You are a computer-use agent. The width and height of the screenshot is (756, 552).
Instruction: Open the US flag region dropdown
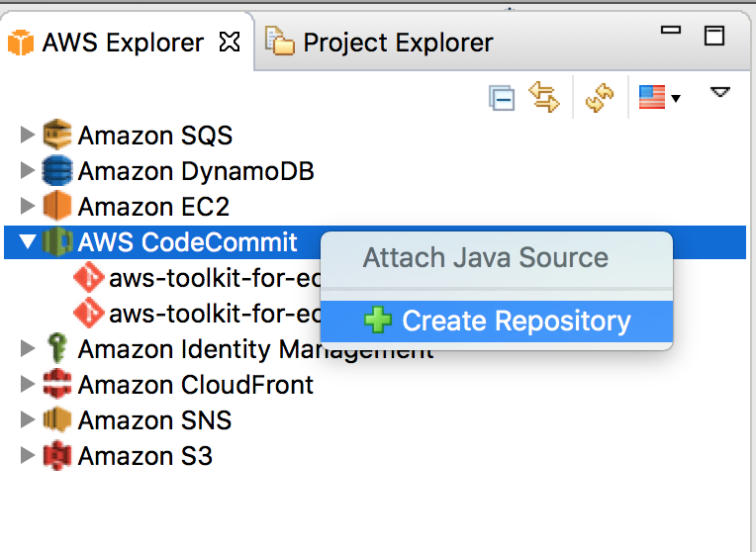tap(659, 98)
